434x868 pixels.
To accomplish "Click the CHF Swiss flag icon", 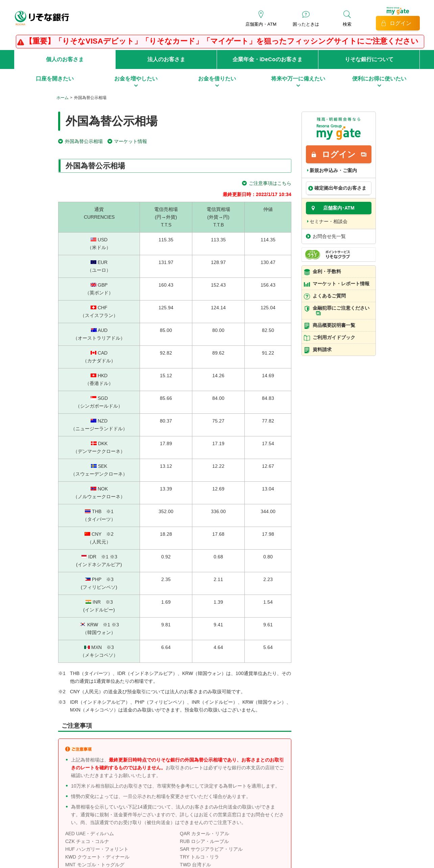I will [x=93, y=308].
